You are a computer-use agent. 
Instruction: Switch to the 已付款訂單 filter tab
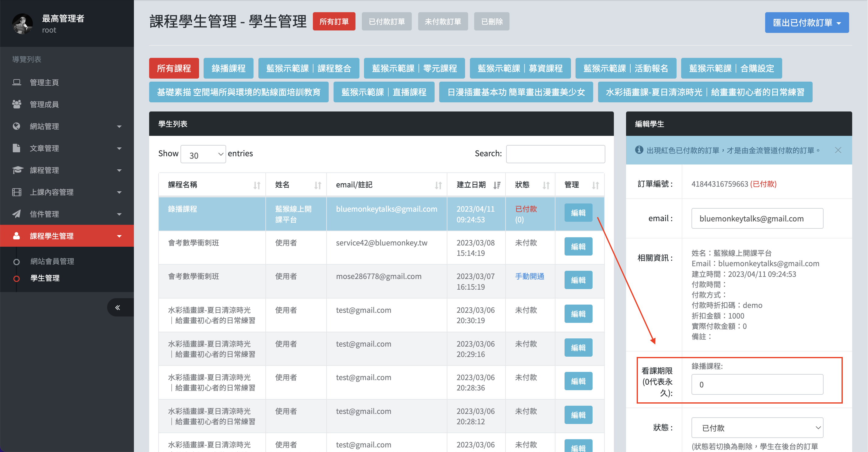387,22
